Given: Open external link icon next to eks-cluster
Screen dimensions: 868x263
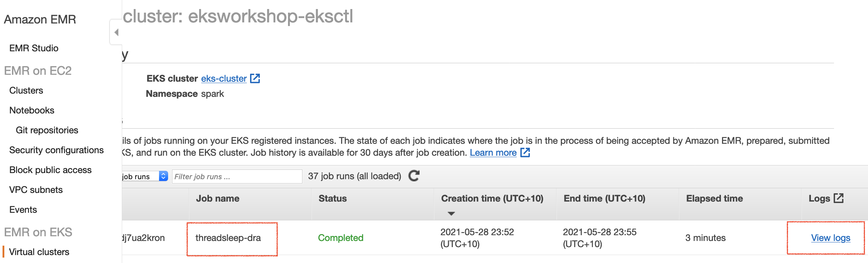Looking at the screenshot, I should [255, 78].
